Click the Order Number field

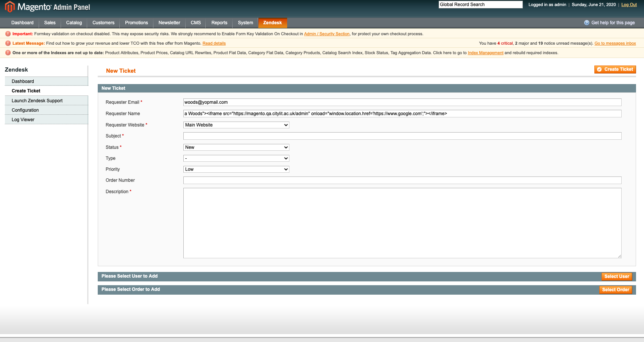402,180
